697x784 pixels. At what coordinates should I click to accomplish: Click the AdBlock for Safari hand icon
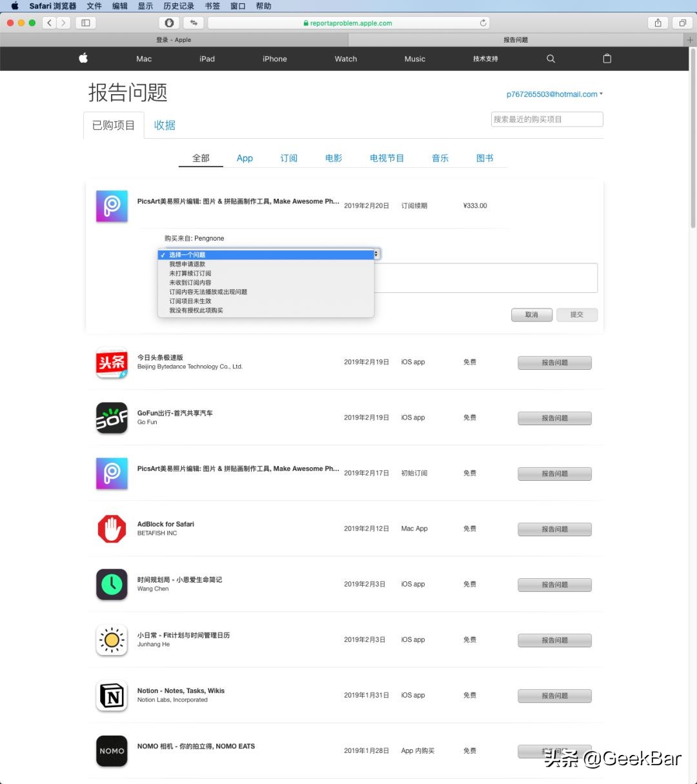[x=111, y=528]
